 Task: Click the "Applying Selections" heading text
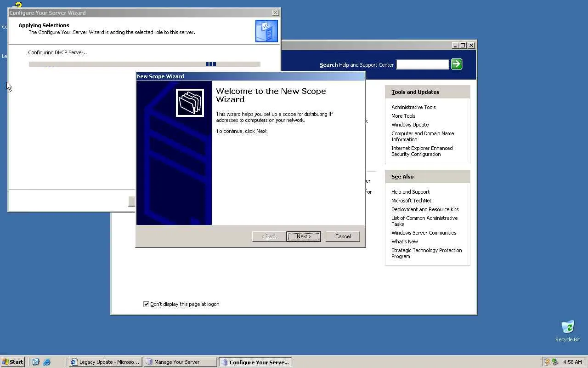44,25
